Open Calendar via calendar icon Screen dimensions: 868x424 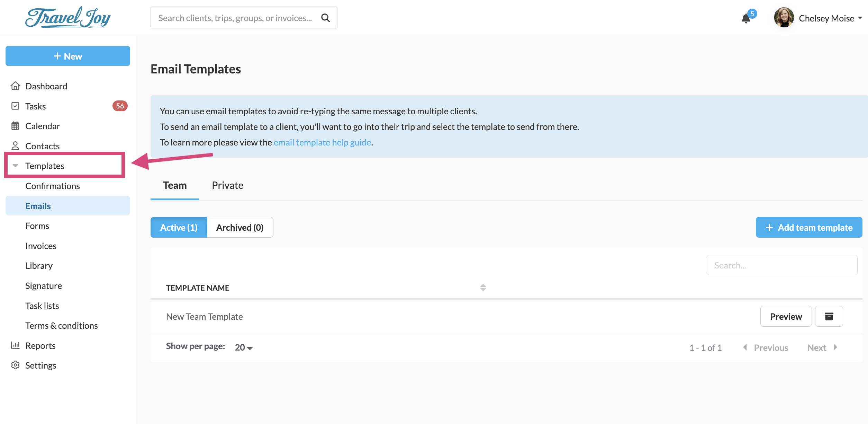(15, 126)
